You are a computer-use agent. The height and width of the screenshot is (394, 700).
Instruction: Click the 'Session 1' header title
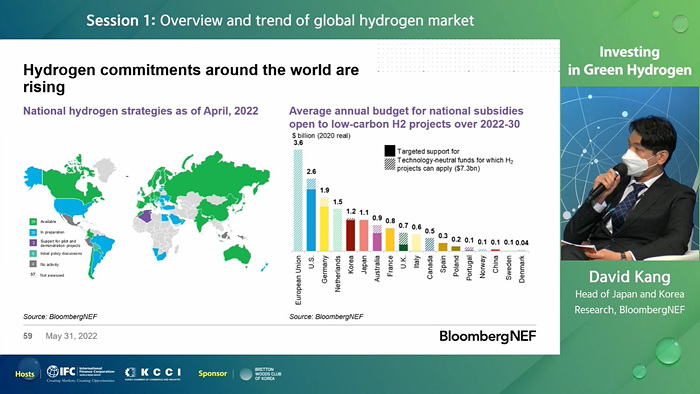coord(280,21)
